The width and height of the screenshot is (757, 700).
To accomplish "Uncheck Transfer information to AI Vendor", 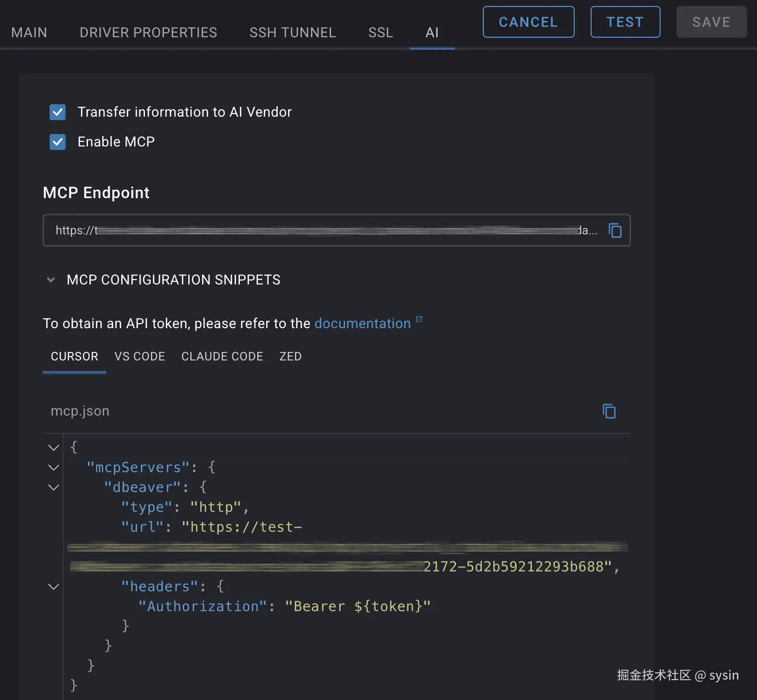I will pyautogui.click(x=58, y=112).
